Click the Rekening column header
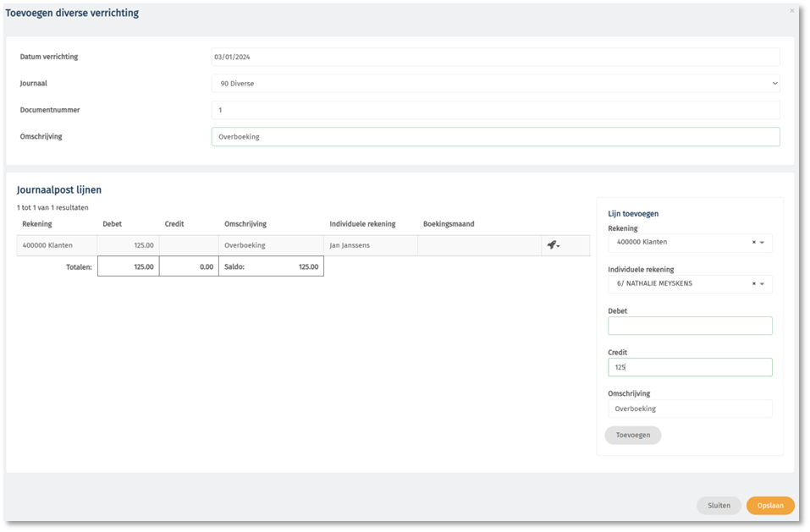Viewport: 810px width, 532px height. coord(37,224)
